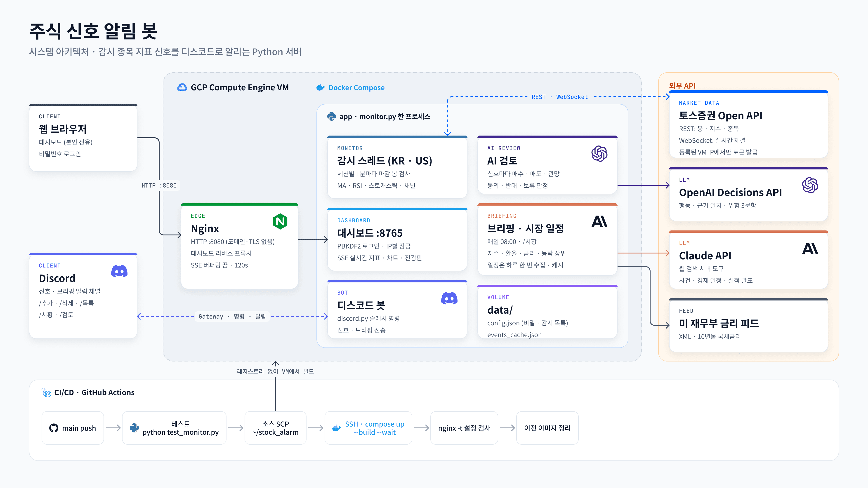Click the Python icon beside app · monitor.py
Screen dimensions: 868x488
(x=332, y=117)
